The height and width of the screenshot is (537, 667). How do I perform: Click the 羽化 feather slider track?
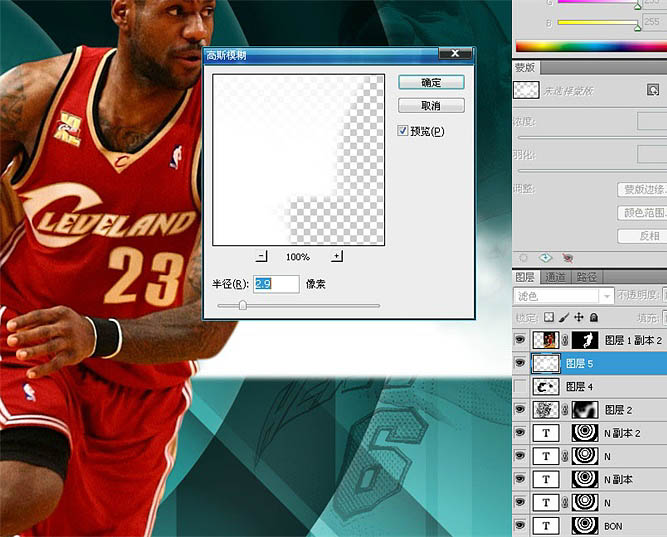point(592,171)
